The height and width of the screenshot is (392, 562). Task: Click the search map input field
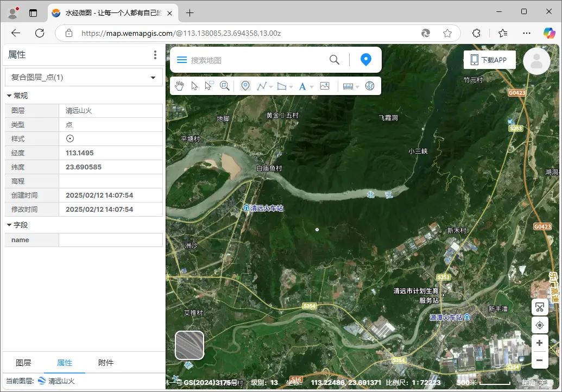pyautogui.click(x=258, y=60)
